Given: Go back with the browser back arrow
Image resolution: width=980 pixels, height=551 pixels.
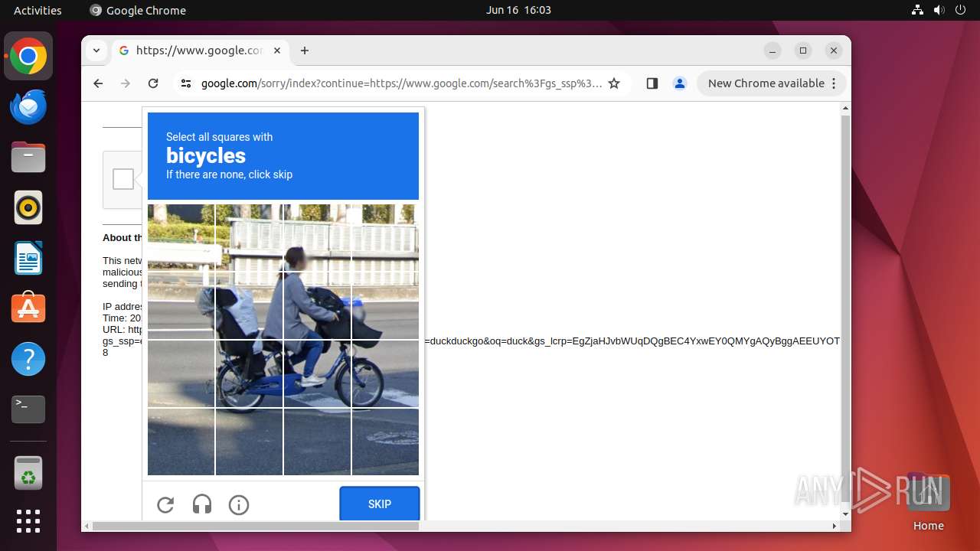Looking at the screenshot, I should pos(98,83).
